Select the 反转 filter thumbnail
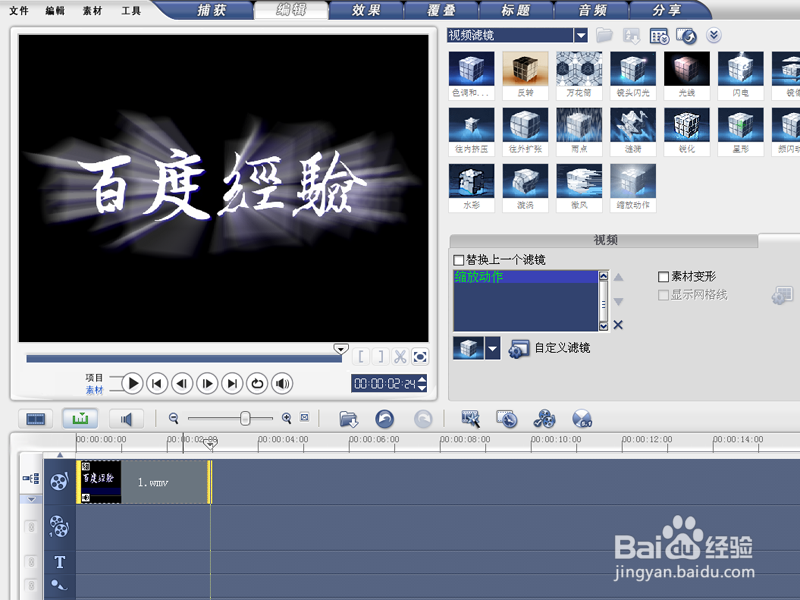The image size is (800, 600). point(525,75)
